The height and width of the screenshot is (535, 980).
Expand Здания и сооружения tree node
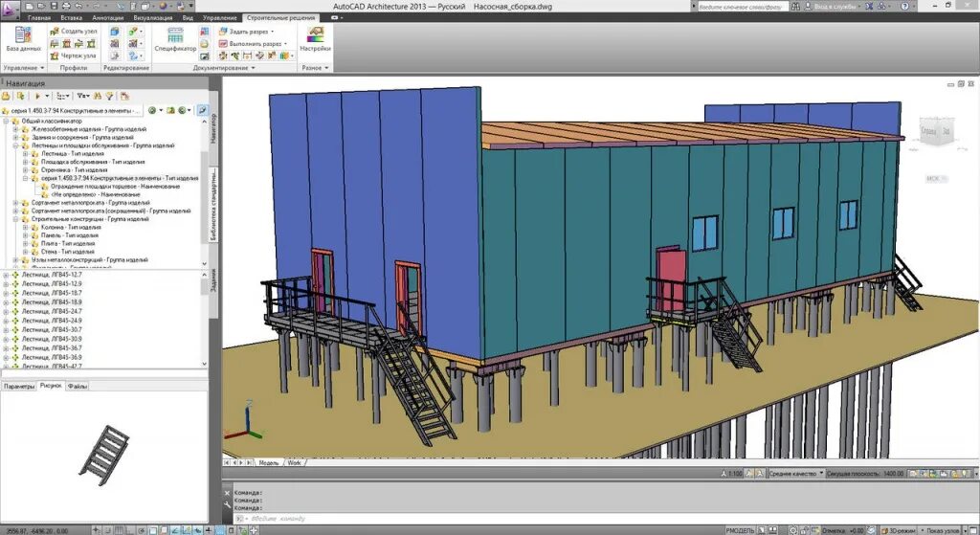click(15, 138)
